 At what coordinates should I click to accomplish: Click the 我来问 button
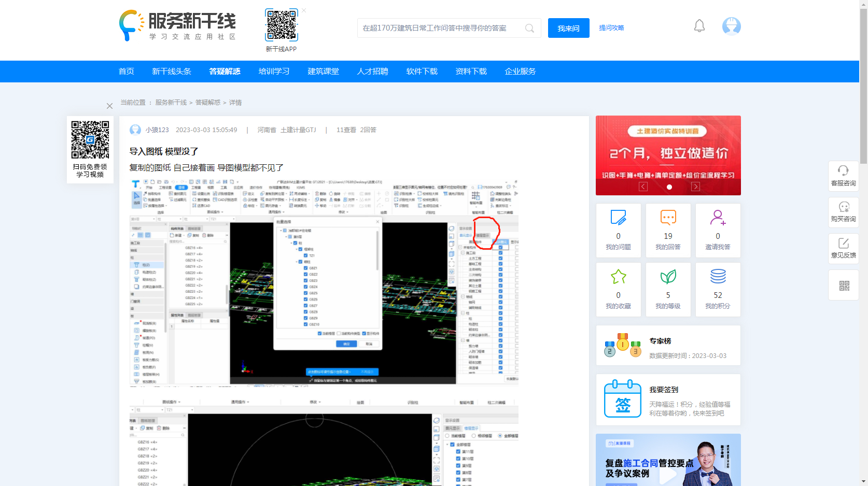(x=569, y=28)
